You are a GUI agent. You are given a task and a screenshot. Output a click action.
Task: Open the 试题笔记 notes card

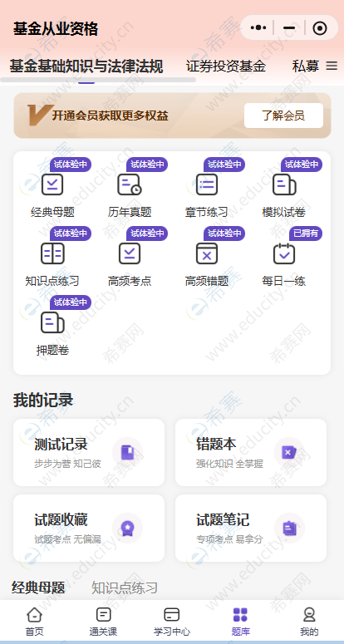click(x=251, y=528)
